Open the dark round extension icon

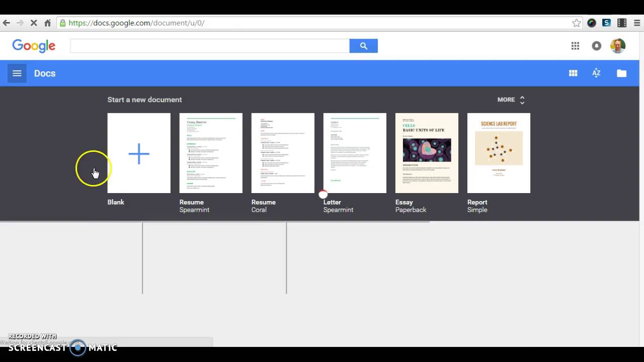pyautogui.click(x=592, y=23)
